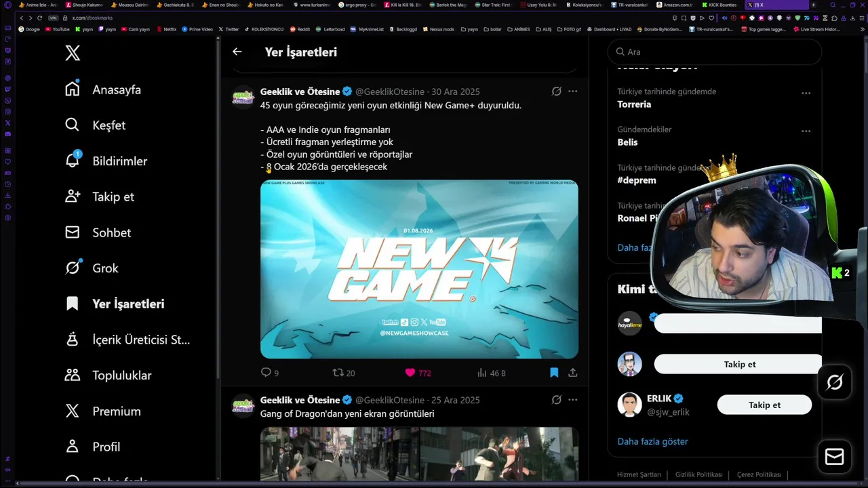Follow ERLIK with Takip et button
The height and width of the screenshot is (488, 868).
pos(764,405)
